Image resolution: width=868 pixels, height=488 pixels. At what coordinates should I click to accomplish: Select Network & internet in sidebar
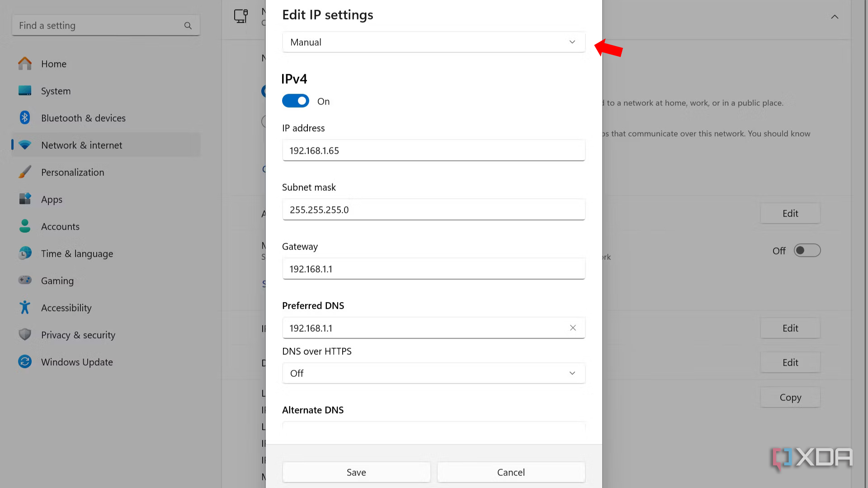click(x=82, y=145)
